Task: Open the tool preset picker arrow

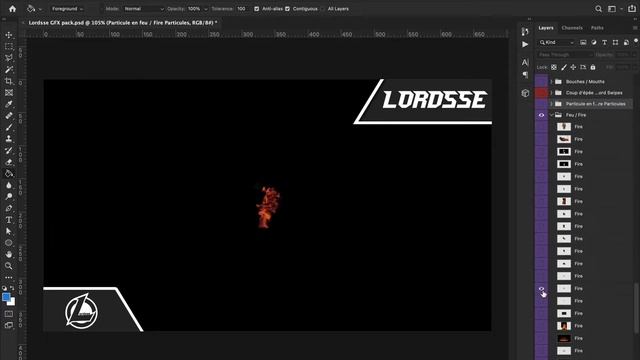Action: tap(40, 9)
